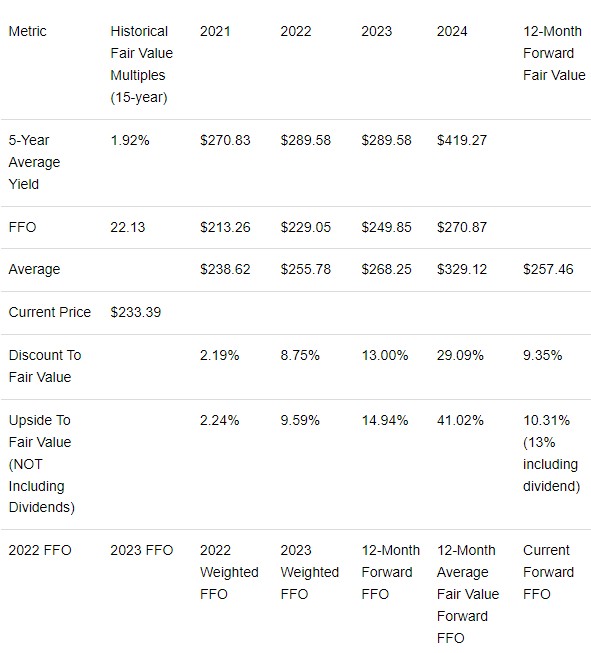Select the 1.92% yield cell
Image resolution: width=591 pixels, height=653 pixels.
(x=130, y=140)
